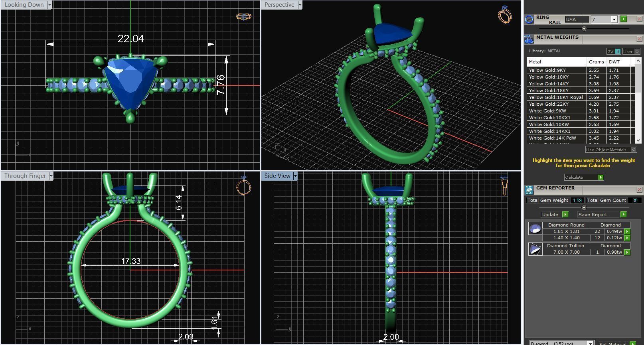Click the DWT column header
This screenshot has height=345, width=644.
click(618, 61)
